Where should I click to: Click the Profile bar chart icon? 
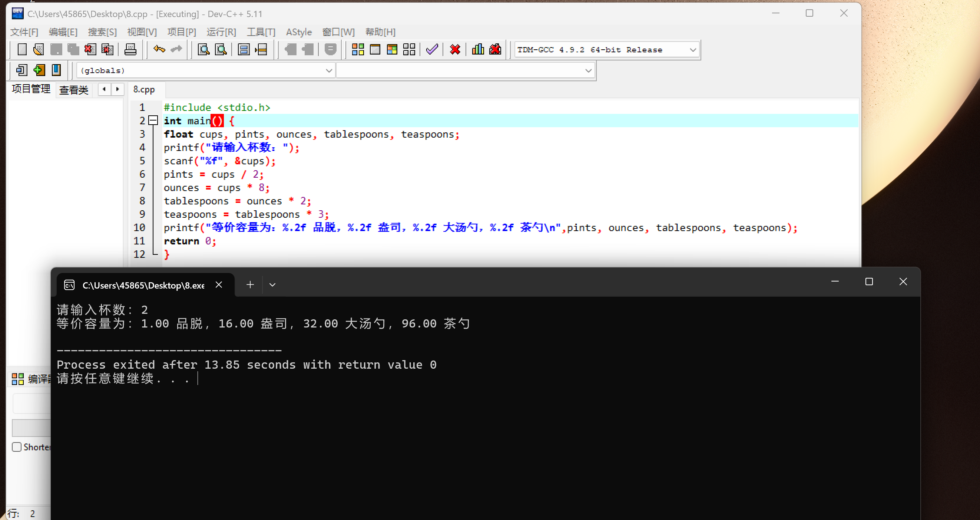point(478,49)
